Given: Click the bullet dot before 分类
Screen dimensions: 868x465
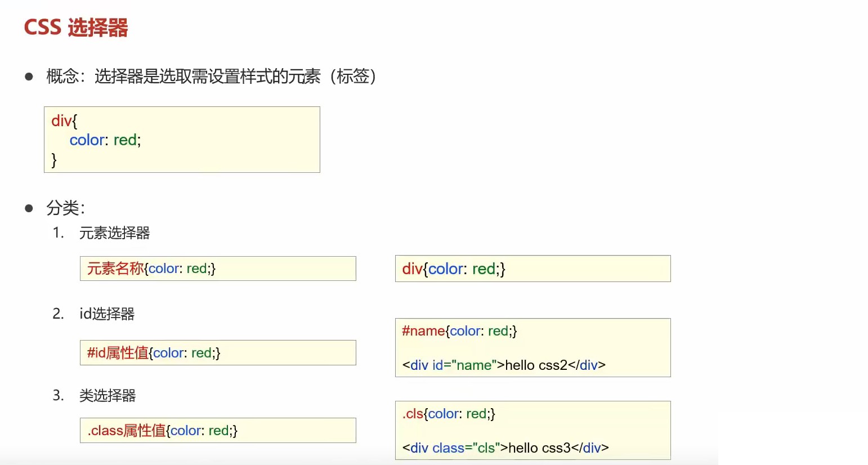Looking at the screenshot, I should [29, 208].
